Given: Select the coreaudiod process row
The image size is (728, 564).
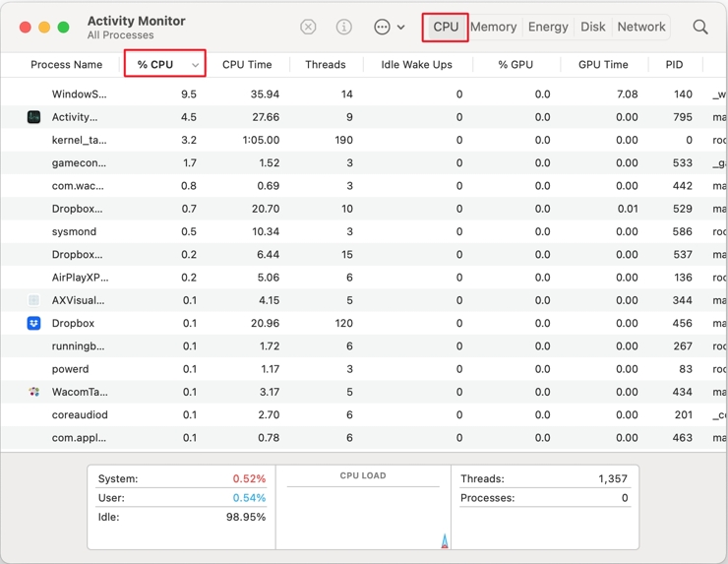Looking at the screenshot, I should 364,414.
